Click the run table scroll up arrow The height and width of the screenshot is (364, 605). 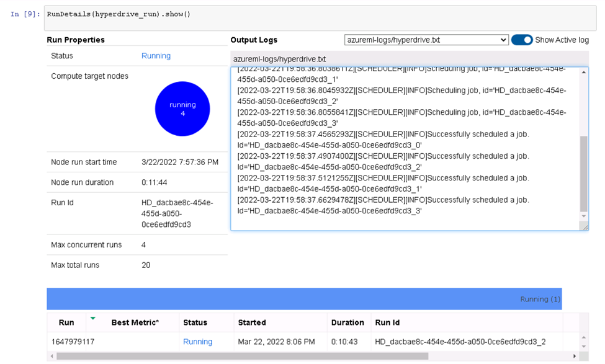tap(584, 337)
